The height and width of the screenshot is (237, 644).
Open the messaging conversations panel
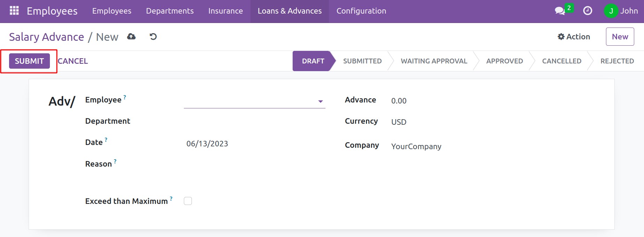(560, 11)
